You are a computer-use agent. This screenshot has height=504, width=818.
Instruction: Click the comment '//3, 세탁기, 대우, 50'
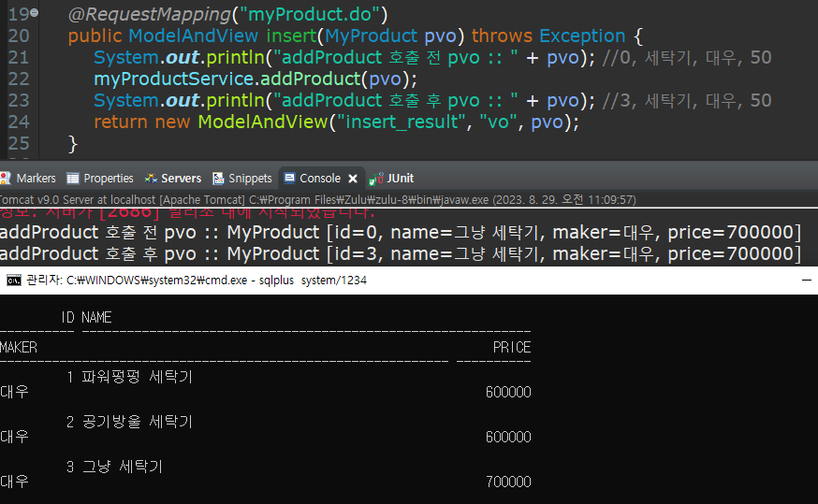coord(687,101)
